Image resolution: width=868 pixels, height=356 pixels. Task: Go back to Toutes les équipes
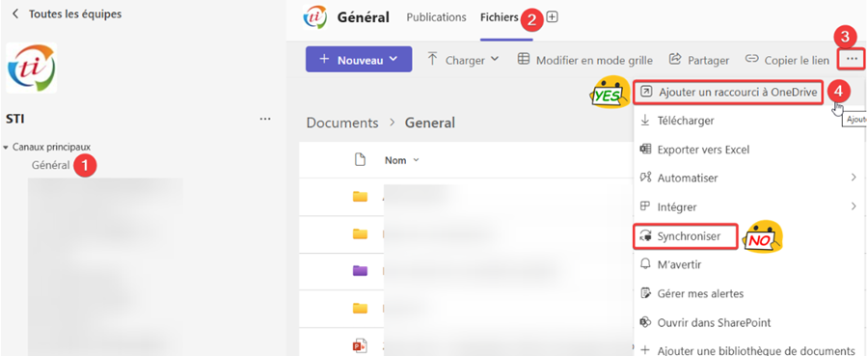click(67, 14)
